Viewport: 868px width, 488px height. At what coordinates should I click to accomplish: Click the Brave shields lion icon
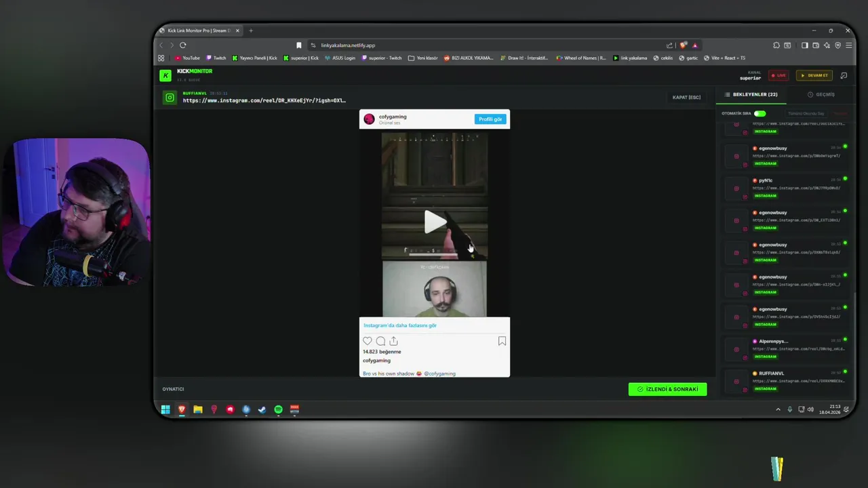[683, 45]
